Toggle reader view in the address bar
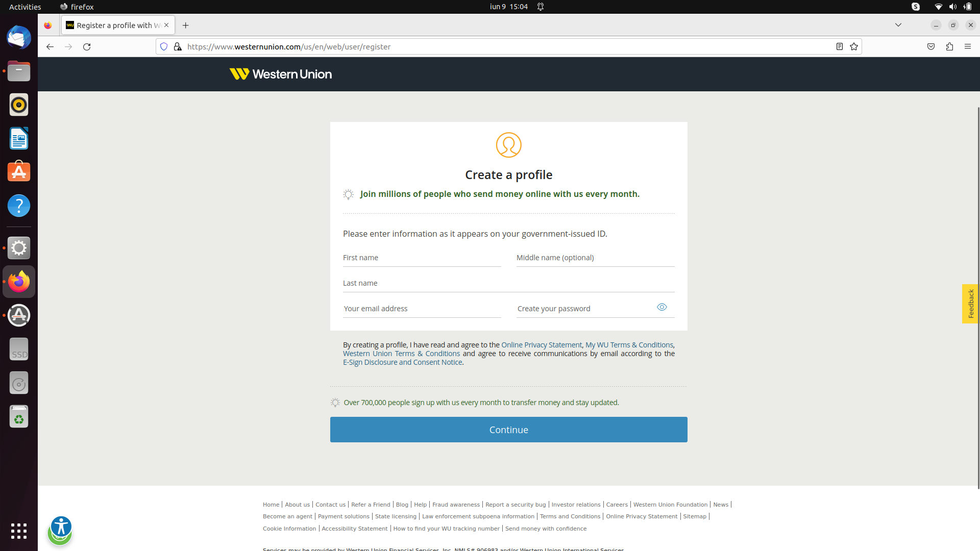This screenshot has width=980, height=551. point(839,46)
